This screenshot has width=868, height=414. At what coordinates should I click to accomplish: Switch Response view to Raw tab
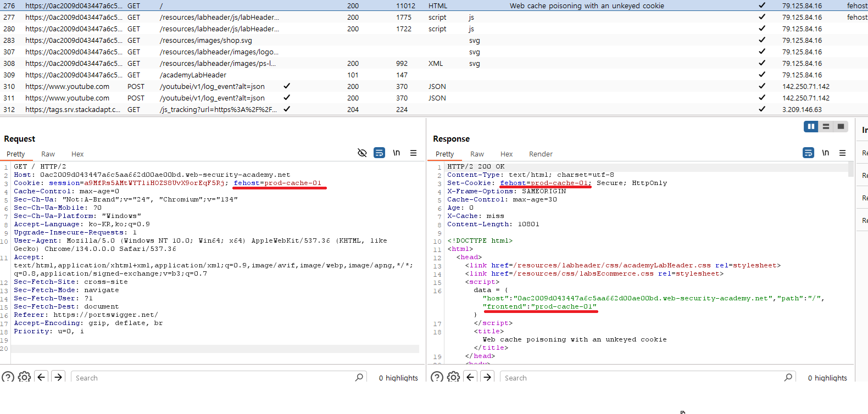pos(477,154)
